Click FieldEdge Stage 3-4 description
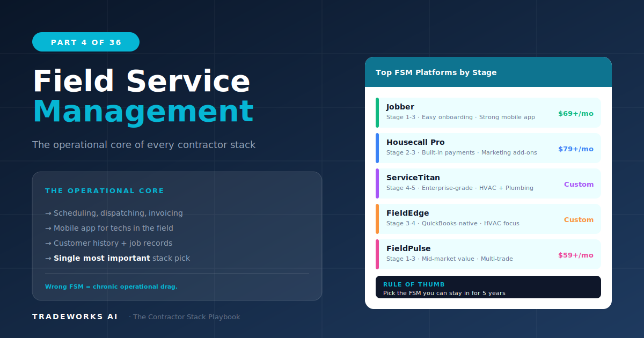 [x=453, y=223]
